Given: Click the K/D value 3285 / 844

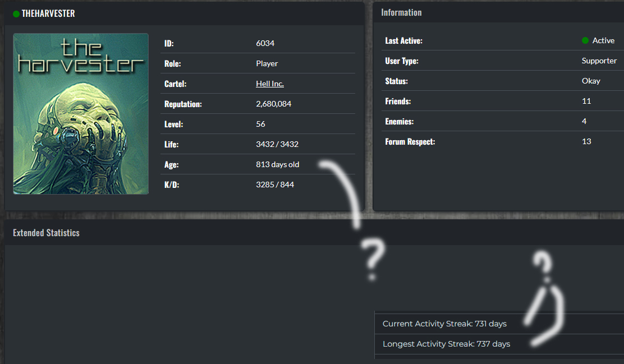Looking at the screenshot, I should [275, 185].
